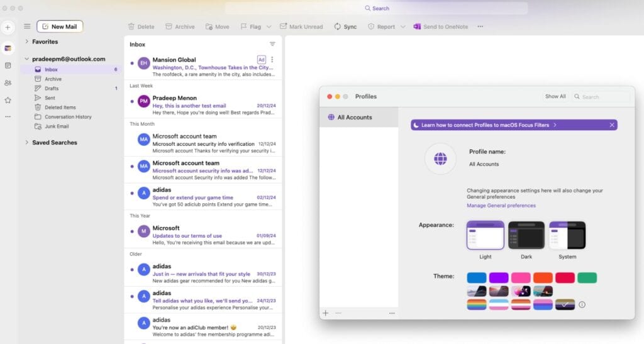Click Show All in the Profiles window
The width and height of the screenshot is (644, 344).
point(555,96)
